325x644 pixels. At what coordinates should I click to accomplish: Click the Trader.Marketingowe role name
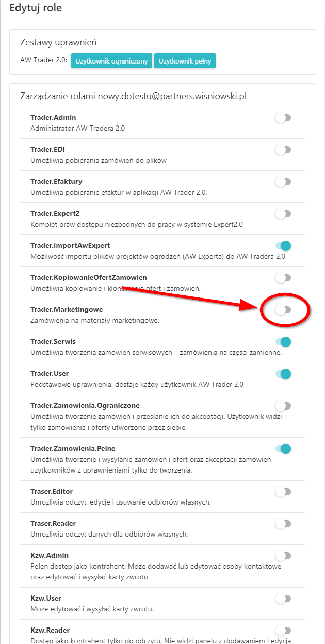tap(67, 309)
